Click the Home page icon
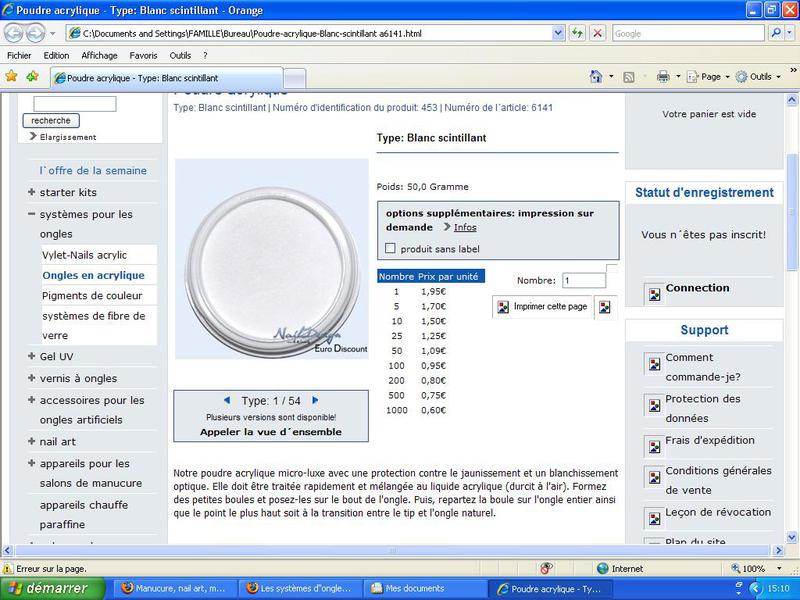This screenshot has height=600, width=800. 597,76
